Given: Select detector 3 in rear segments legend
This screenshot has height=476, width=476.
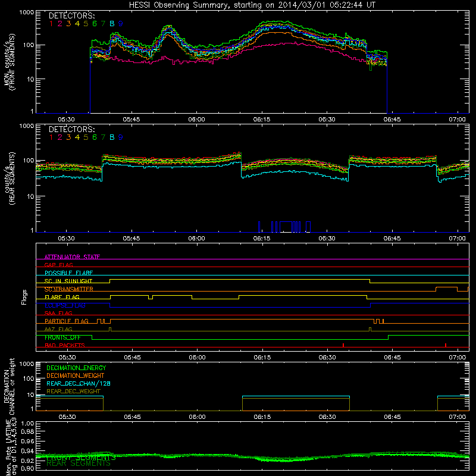Looking at the screenshot, I should [68, 137].
